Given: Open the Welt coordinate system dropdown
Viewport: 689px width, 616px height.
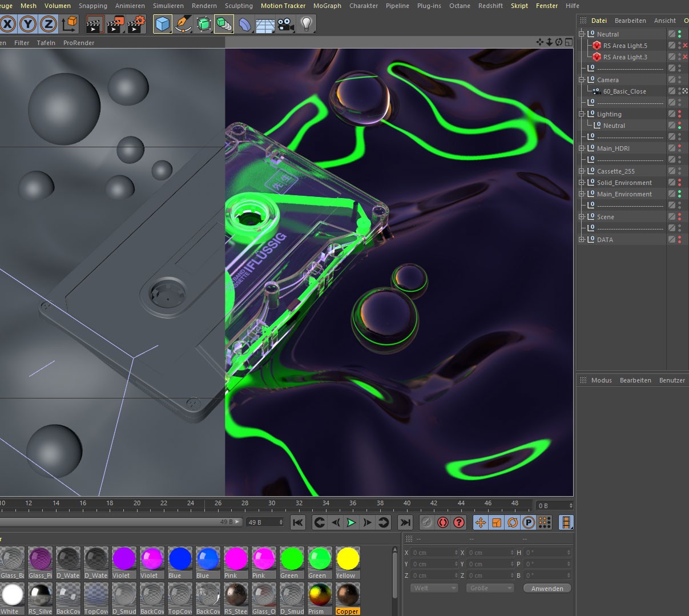Looking at the screenshot, I should (434, 588).
